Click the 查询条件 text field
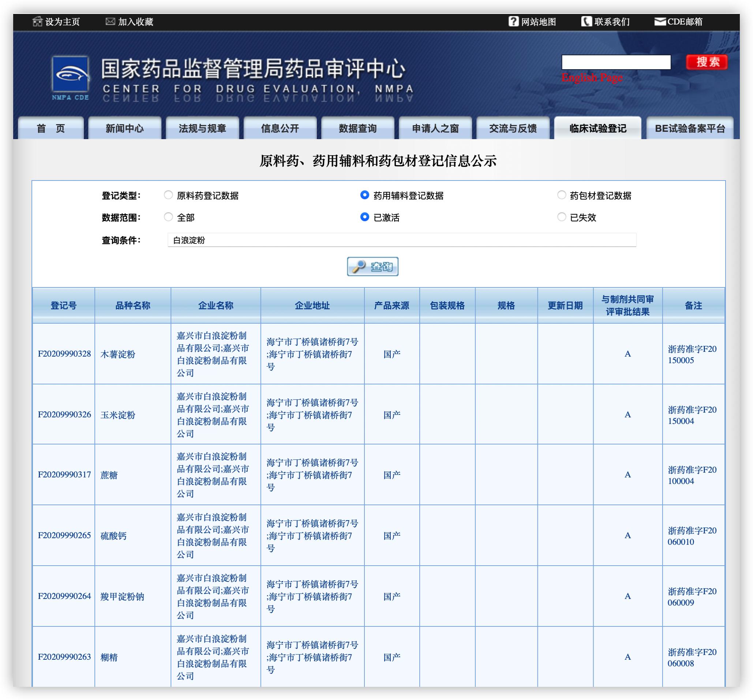The height and width of the screenshot is (700, 753). 401,240
